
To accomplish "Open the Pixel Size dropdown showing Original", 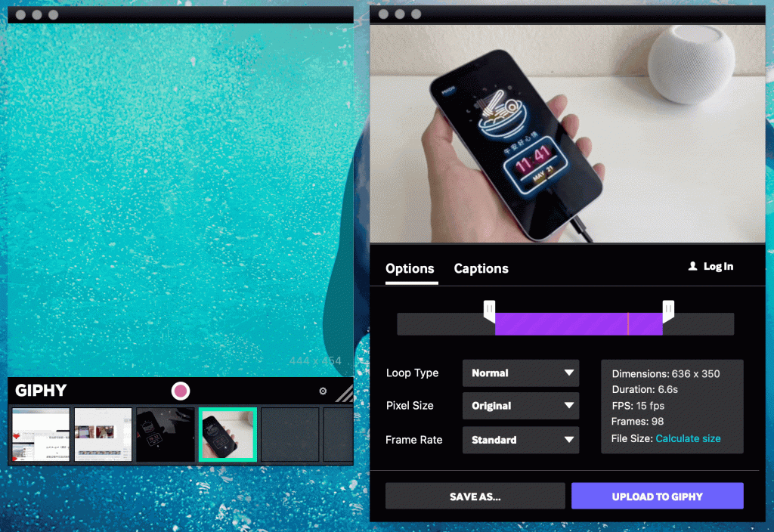I will (520, 406).
